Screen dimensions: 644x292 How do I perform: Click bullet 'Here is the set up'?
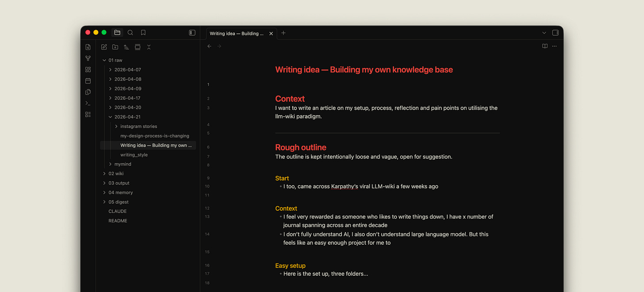[326, 273]
